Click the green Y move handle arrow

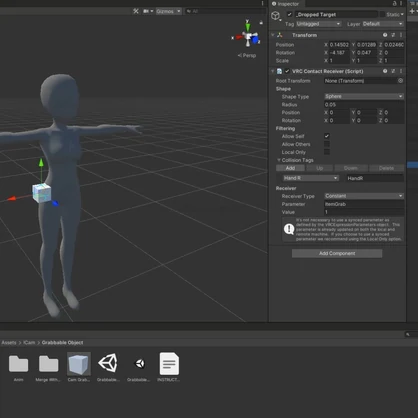(x=41, y=162)
